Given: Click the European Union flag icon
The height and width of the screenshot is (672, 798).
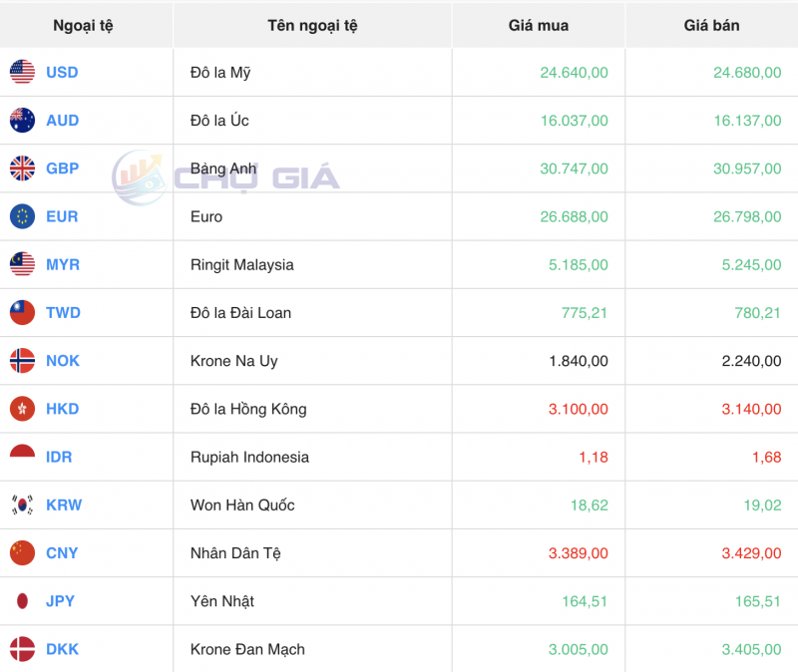Looking at the screenshot, I should pyautogui.click(x=22, y=216).
